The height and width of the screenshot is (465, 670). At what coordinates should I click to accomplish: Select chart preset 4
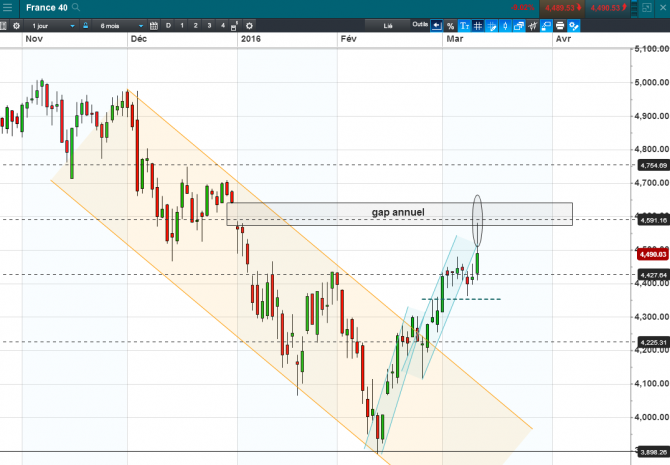[x=223, y=26]
